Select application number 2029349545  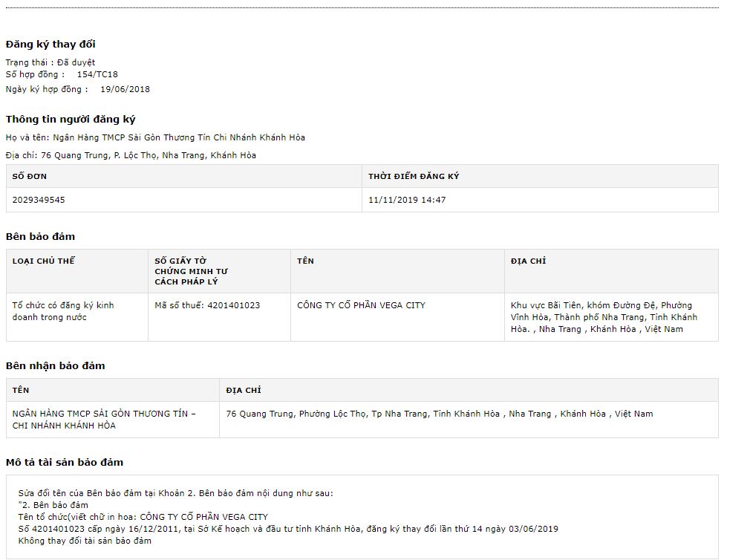[x=39, y=200]
